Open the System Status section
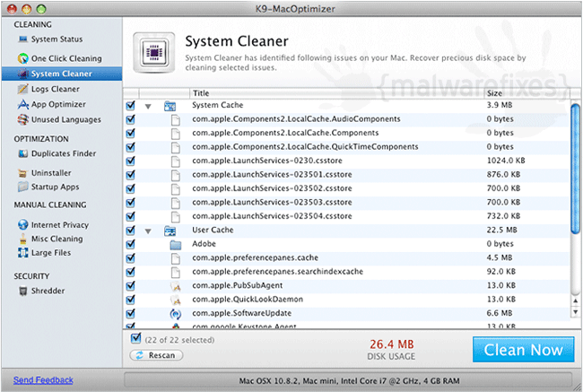583x392 pixels. (57, 39)
